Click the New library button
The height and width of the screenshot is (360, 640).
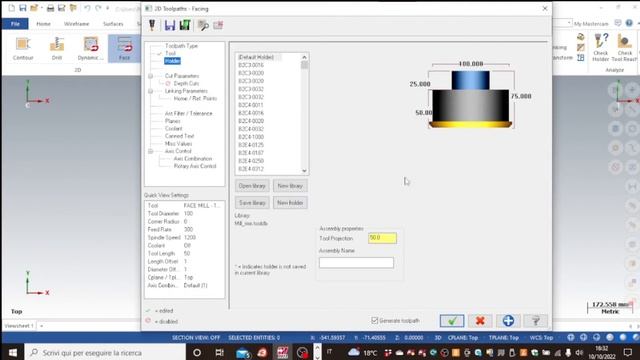[290, 186]
